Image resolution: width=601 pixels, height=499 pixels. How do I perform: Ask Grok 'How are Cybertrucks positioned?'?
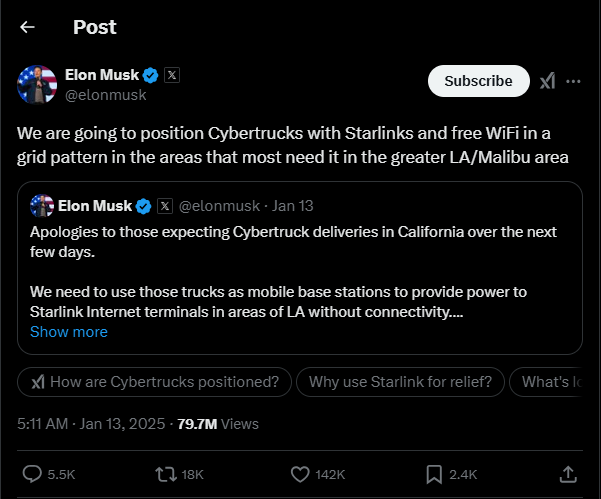[x=154, y=382]
